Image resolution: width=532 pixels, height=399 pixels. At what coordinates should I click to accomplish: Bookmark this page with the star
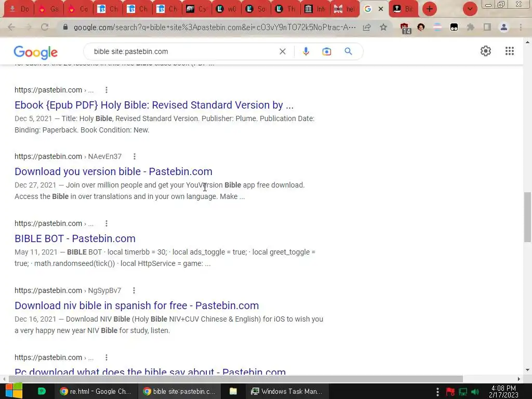tap(383, 27)
